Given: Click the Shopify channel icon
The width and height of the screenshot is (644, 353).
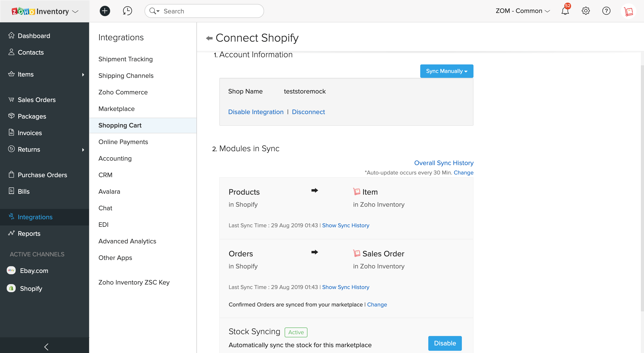Looking at the screenshot, I should [x=11, y=288].
